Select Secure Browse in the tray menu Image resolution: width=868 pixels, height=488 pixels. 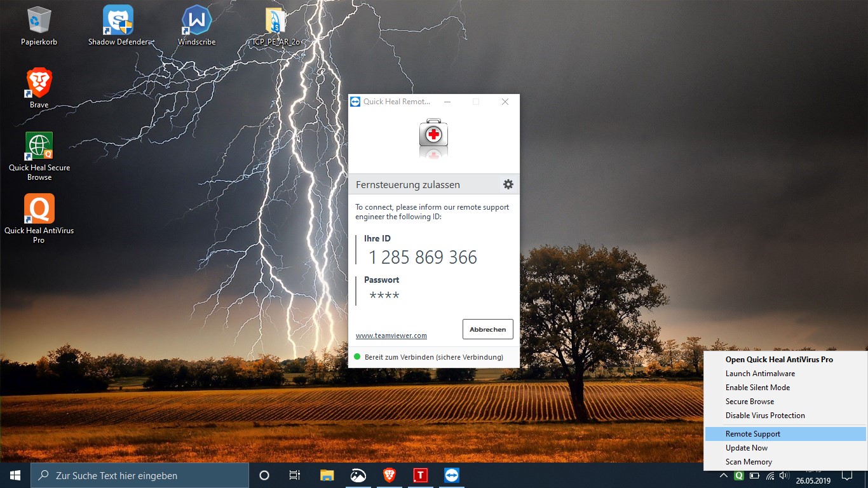pyautogui.click(x=785, y=402)
